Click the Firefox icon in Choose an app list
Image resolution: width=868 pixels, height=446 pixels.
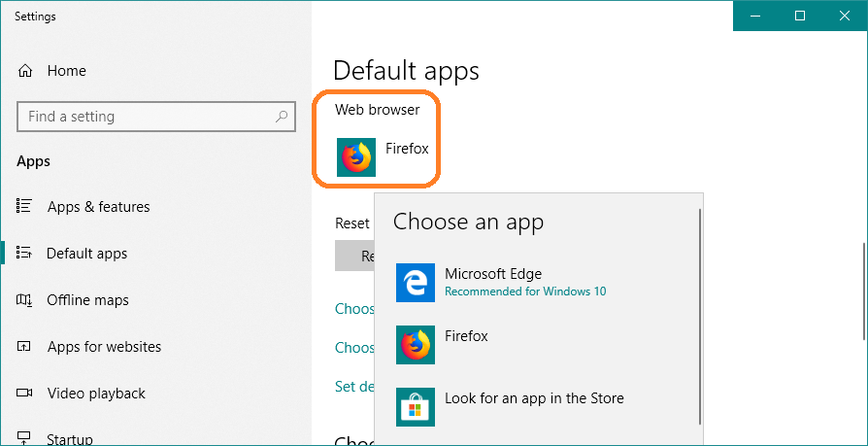click(x=416, y=345)
